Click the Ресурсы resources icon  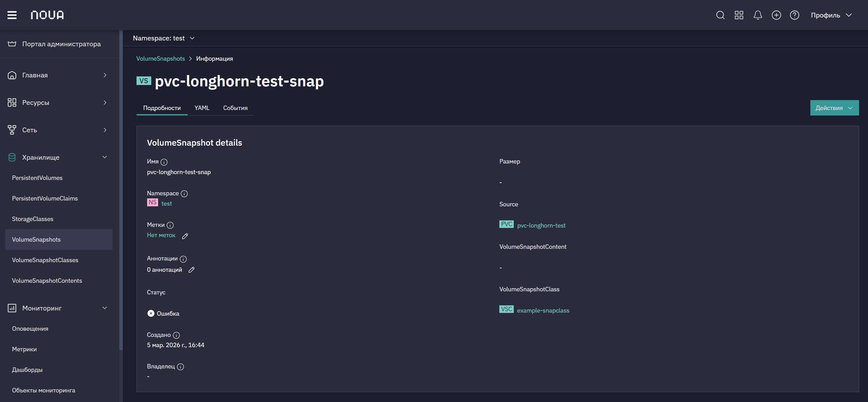12,102
